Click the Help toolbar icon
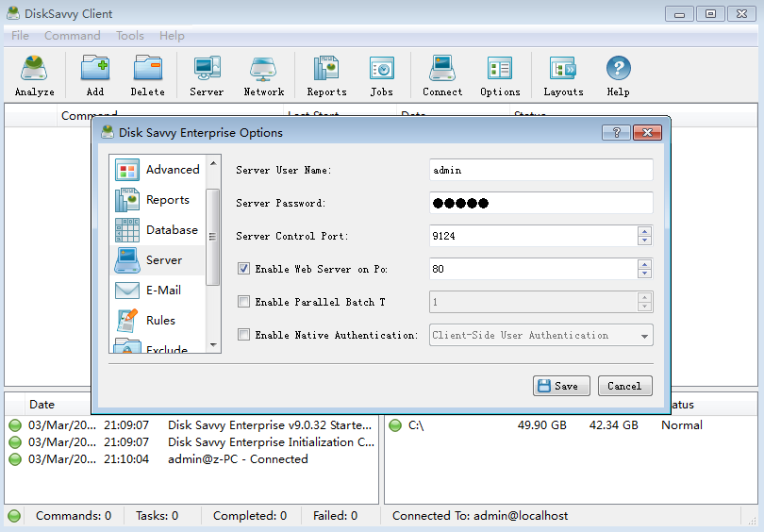The height and width of the screenshot is (532, 764). (x=619, y=75)
